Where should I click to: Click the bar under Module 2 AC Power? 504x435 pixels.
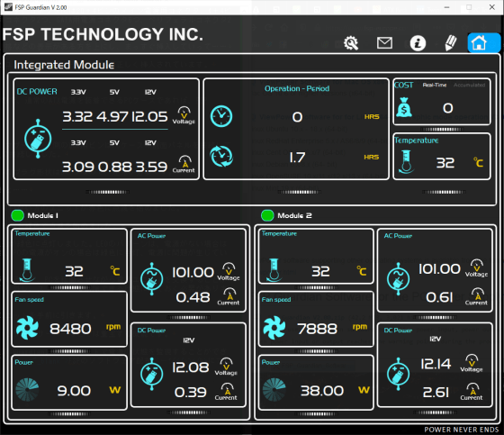click(x=435, y=318)
